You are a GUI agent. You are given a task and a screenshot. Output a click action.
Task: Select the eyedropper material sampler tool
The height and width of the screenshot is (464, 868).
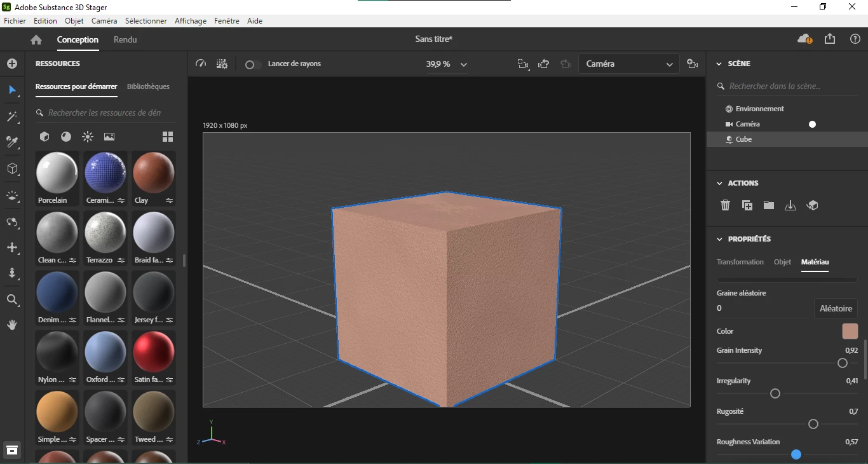12,142
